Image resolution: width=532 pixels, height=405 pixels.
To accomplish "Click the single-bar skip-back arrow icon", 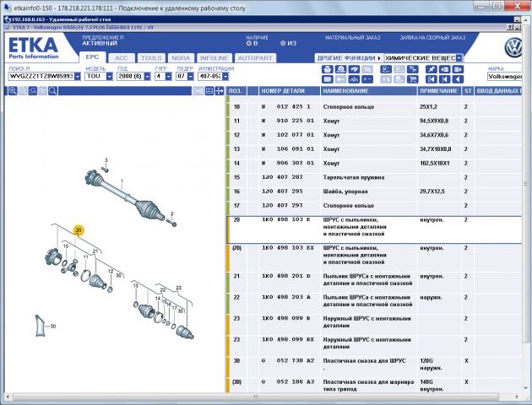I will click(x=444, y=79).
